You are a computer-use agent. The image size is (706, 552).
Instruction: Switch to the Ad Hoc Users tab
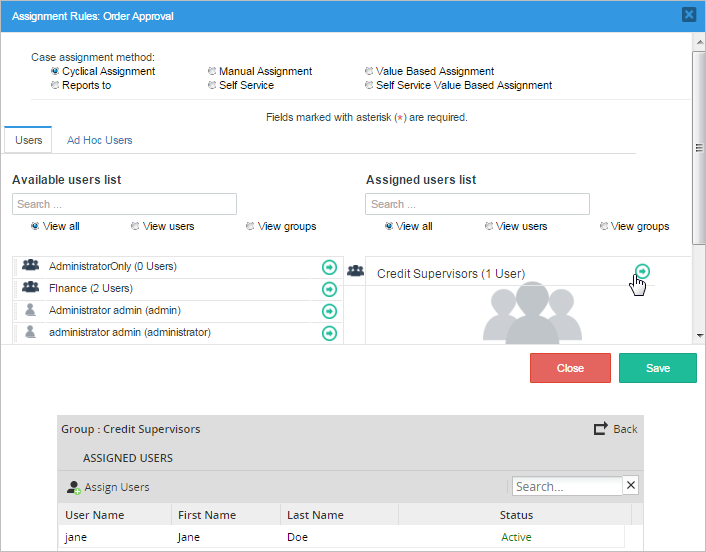(x=99, y=140)
